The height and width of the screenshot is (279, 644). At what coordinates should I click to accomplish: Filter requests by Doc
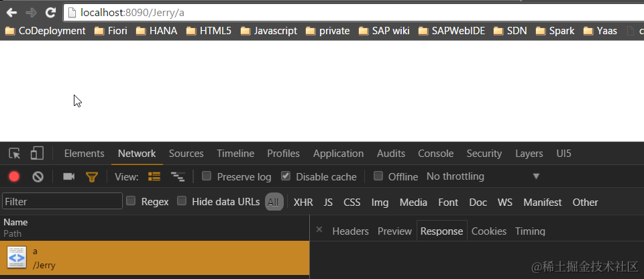point(478,202)
